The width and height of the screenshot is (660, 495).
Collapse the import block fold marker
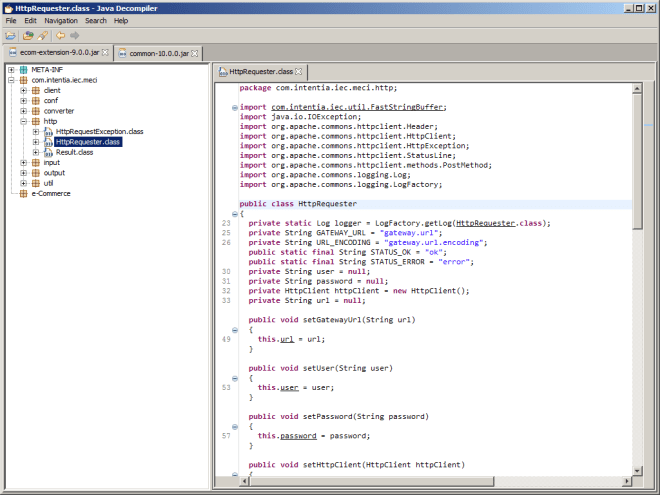pyautogui.click(x=234, y=107)
